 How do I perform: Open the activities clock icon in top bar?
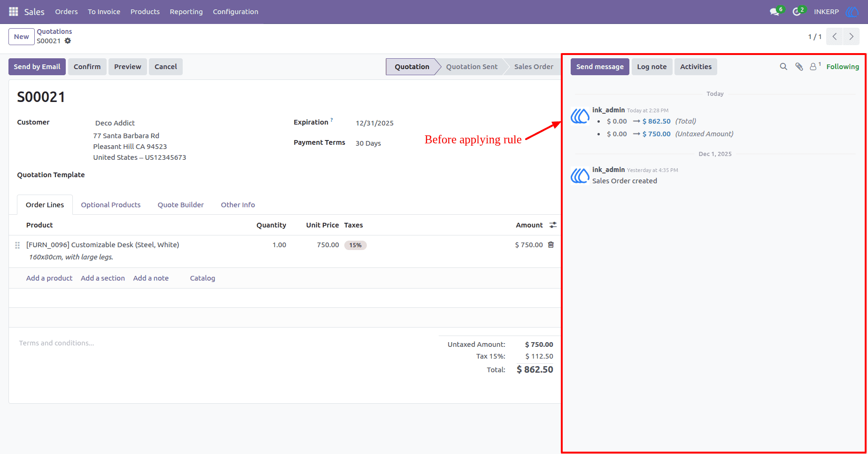click(x=797, y=12)
